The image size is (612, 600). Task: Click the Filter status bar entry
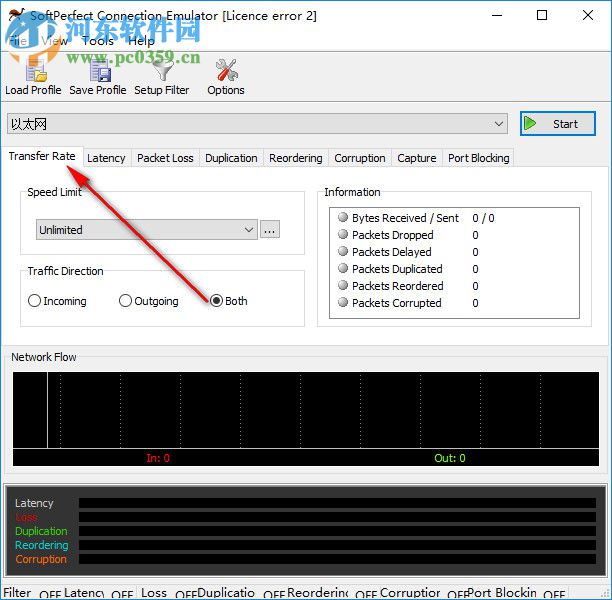[x=30, y=593]
